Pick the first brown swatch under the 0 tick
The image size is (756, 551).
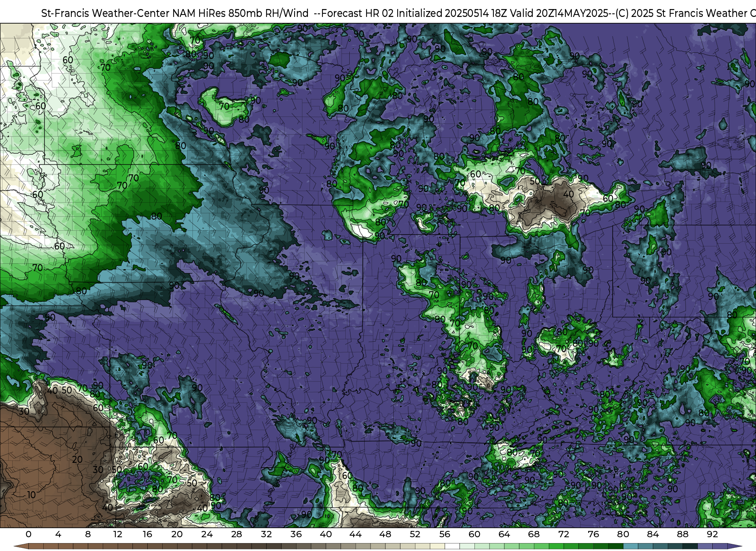tap(36, 546)
